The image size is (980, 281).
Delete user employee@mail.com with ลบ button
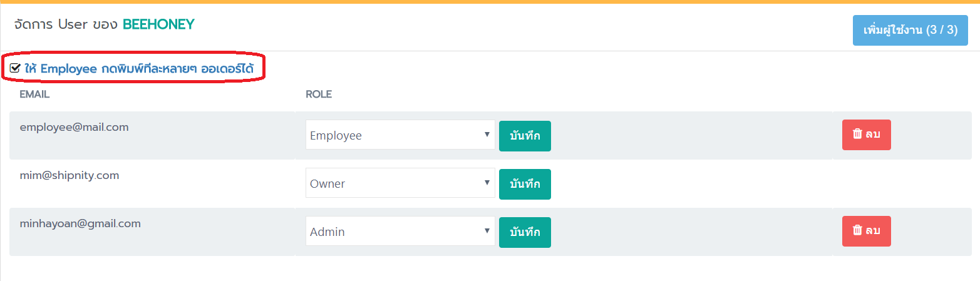point(866,135)
